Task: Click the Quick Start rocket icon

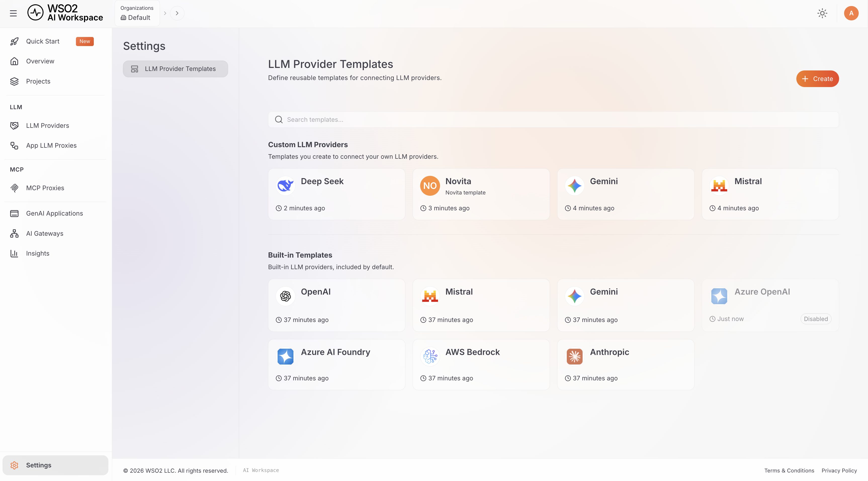Action: click(x=14, y=42)
